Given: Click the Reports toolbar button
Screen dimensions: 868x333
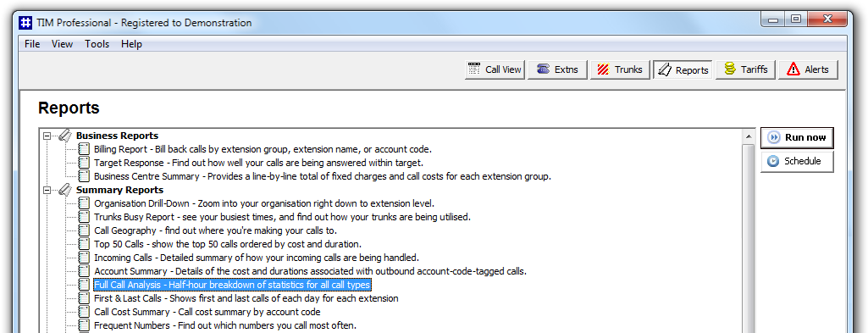Looking at the screenshot, I should click(x=683, y=69).
